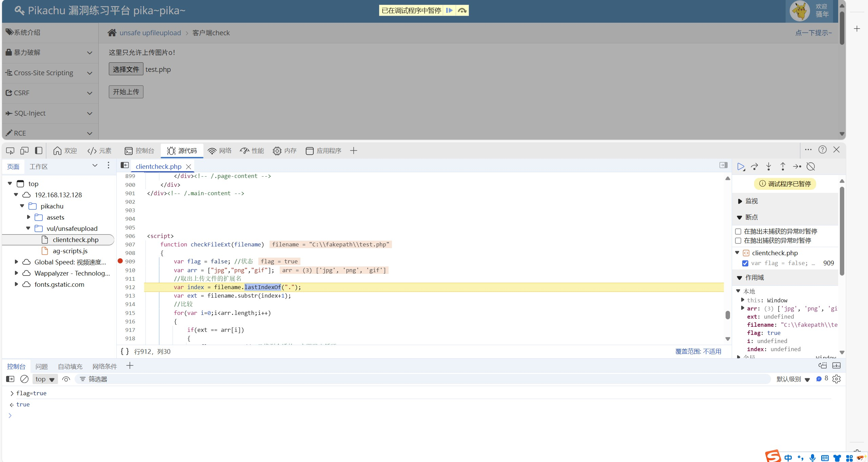Show more navigator tabs chevron
The height and width of the screenshot is (462, 868).
(x=95, y=165)
